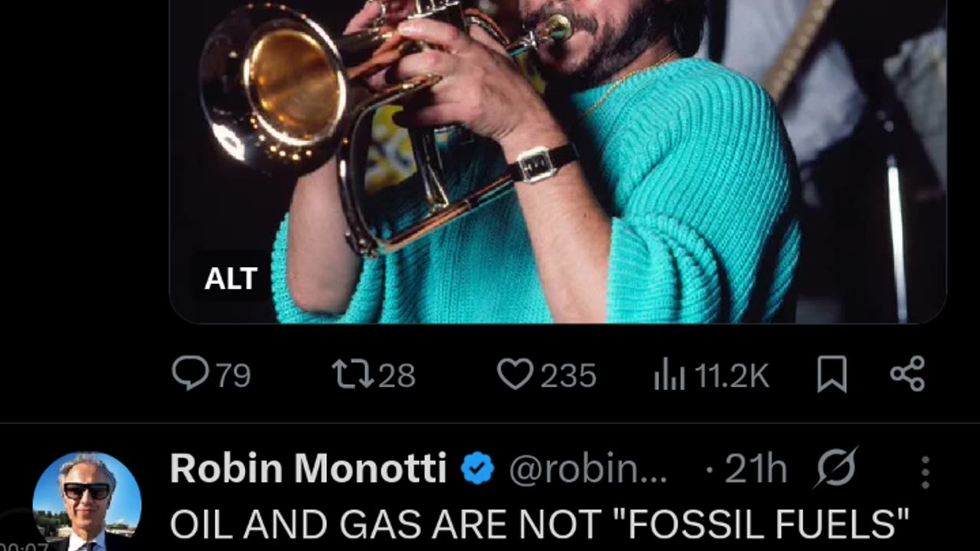Open the ALT image description badge
The width and height of the screenshot is (980, 551).
pyautogui.click(x=230, y=279)
